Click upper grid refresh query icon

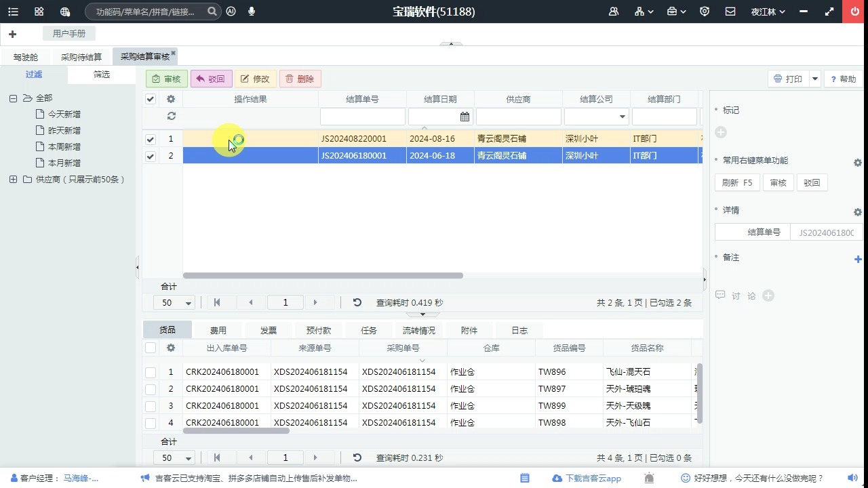pos(357,303)
